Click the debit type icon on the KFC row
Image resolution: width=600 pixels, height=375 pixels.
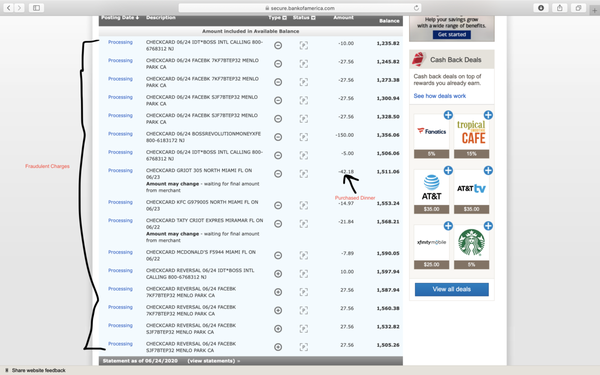pos(278,205)
